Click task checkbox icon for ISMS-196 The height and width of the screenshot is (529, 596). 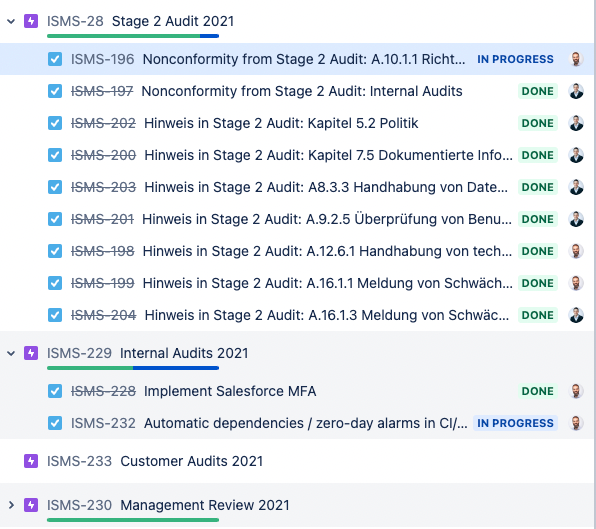point(55,59)
